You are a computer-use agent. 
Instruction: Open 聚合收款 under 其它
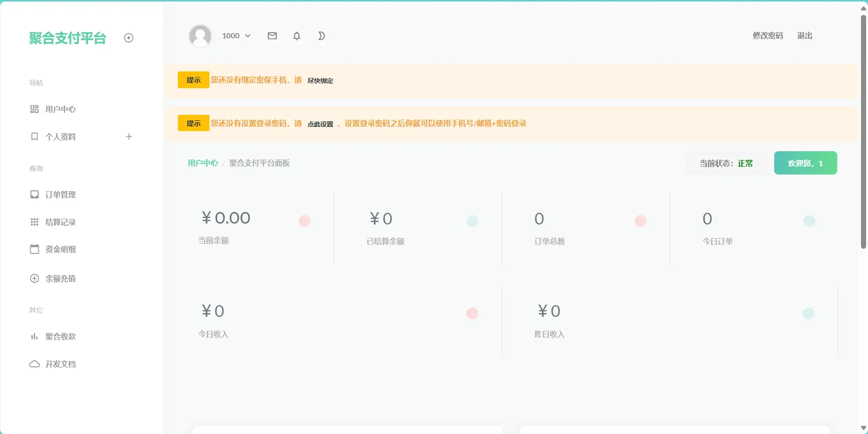60,336
